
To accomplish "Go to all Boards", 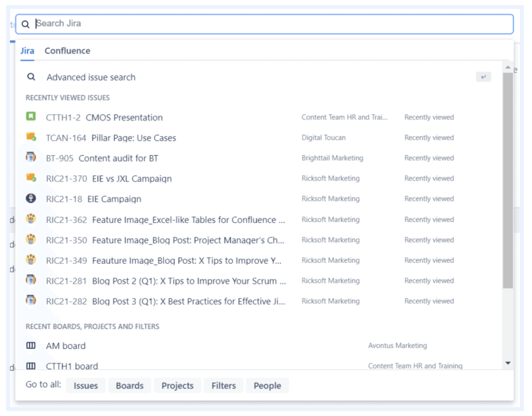I will [129, 385].
